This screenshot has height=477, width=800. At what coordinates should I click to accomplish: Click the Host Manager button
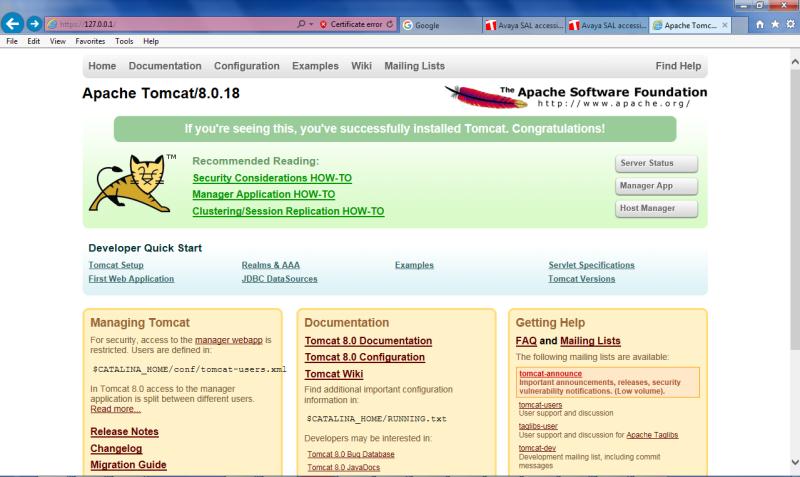click(656, 208)
